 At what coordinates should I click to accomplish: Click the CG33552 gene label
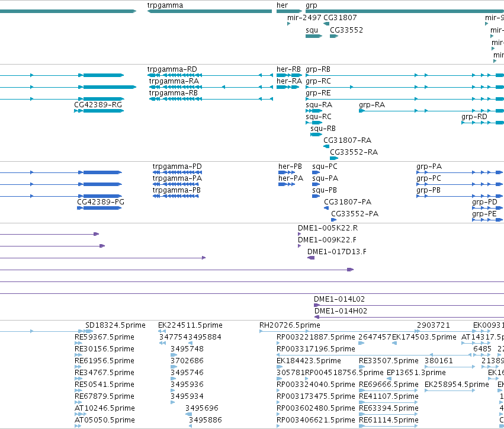tap(346, 30)
